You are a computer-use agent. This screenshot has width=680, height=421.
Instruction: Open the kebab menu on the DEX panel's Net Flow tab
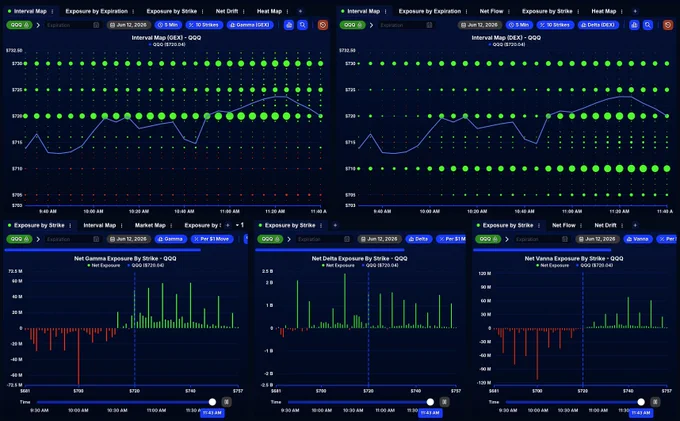point(509,11)
